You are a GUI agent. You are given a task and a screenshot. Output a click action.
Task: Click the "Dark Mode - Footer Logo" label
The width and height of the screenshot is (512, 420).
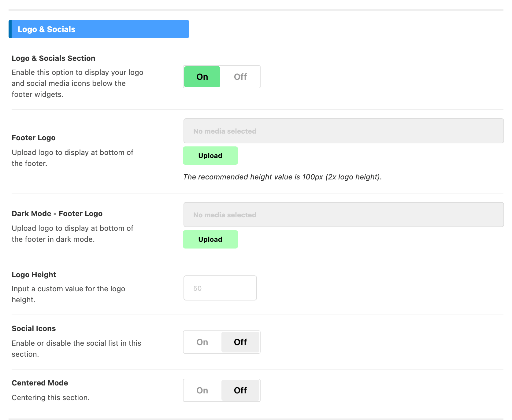tap(57, 214)
